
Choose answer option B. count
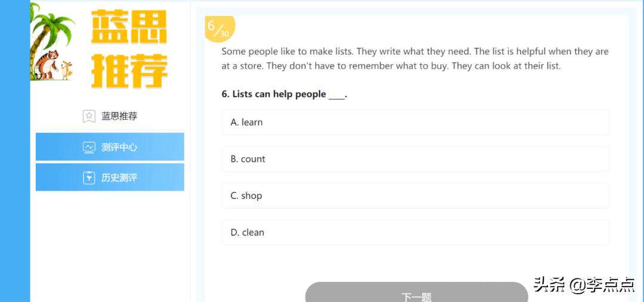[x=415, y=159]
